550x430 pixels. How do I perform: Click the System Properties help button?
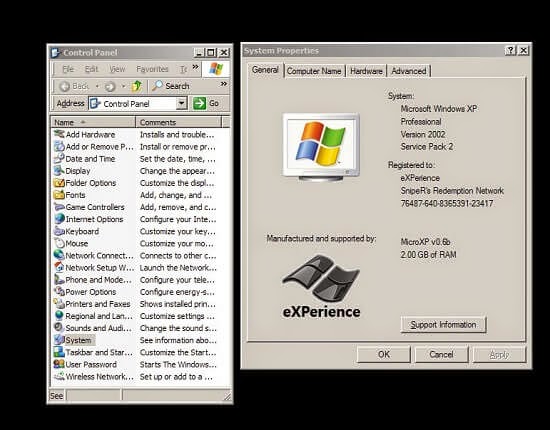(x=510, y=51)
